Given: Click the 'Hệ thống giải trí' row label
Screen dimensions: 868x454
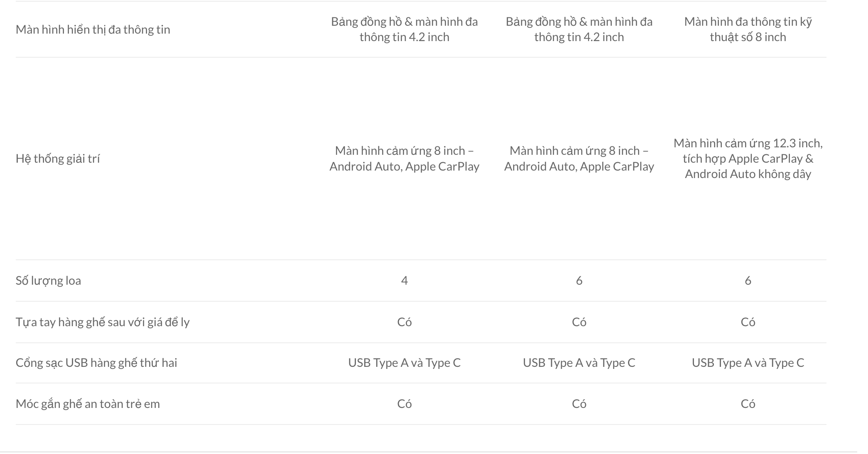Looking at the screenshot, I should pyautogui.click(x=58, y=159).
